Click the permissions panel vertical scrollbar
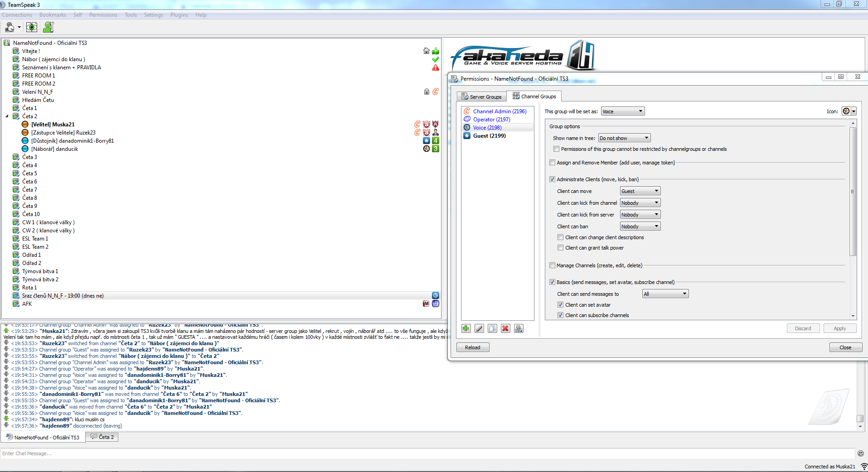This screenshot has width=868, height=472. point(853,191)
